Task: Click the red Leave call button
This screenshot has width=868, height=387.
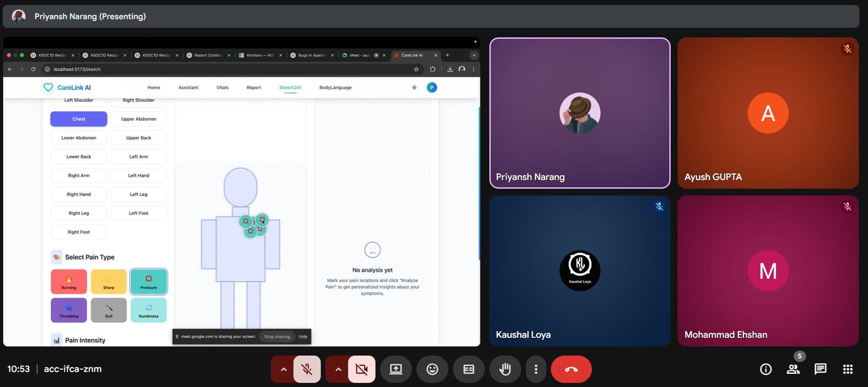Action: [x=571, y=369]
